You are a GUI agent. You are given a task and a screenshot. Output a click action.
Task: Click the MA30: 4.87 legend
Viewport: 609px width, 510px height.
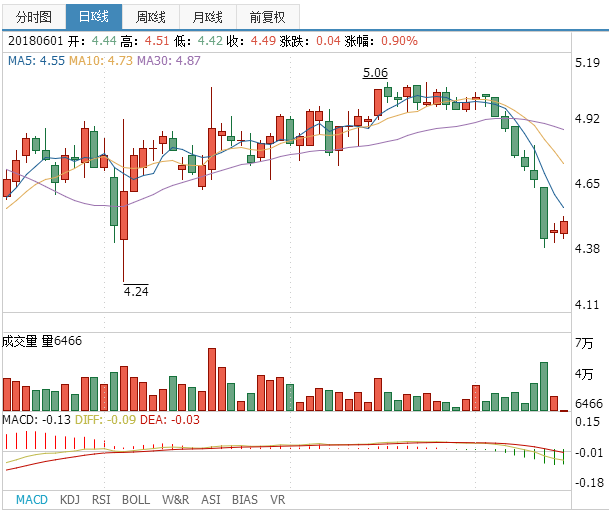coord(169,61)
